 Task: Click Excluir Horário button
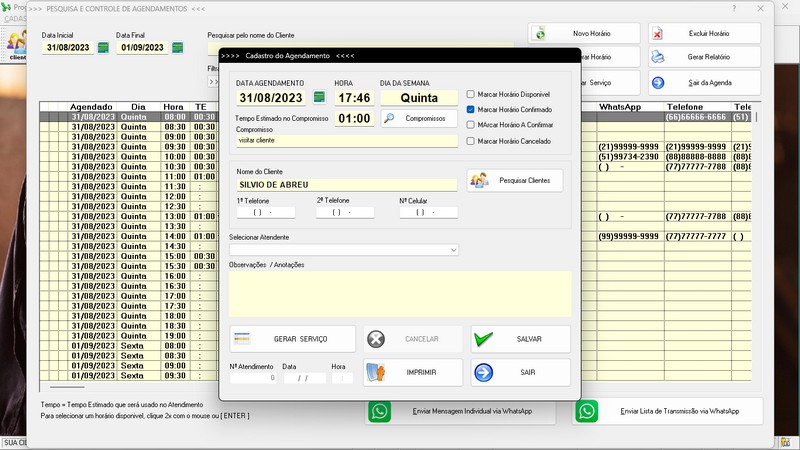[705, 34]
